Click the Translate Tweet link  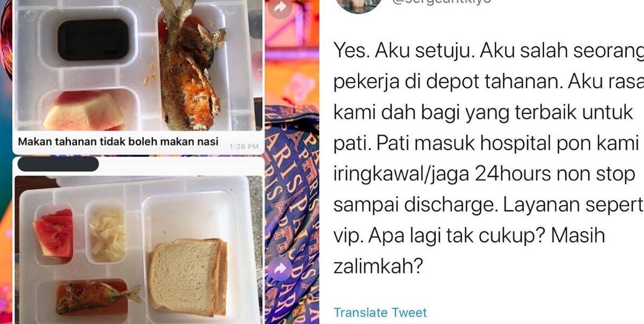click(x=380, y=312)
